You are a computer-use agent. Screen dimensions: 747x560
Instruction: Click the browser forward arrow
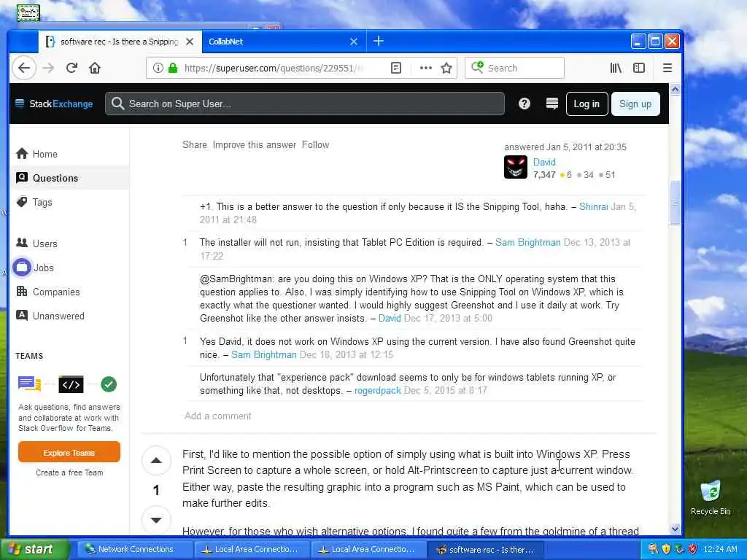tap(48, 68)
